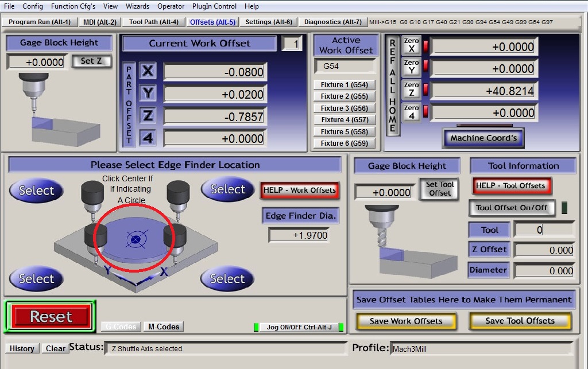The image size is (588, 369).
Task: Click the Z part offset axis icon
Action: 148,115
